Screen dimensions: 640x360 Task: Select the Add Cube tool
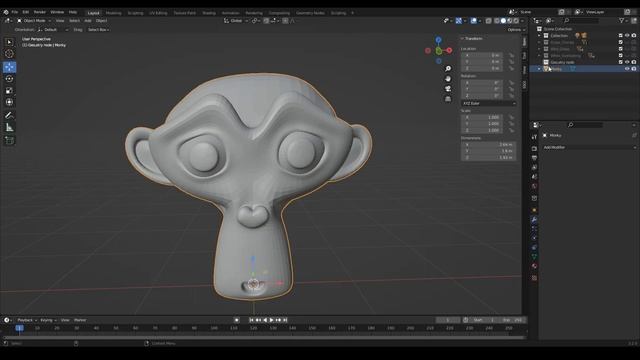click(9, 140)
